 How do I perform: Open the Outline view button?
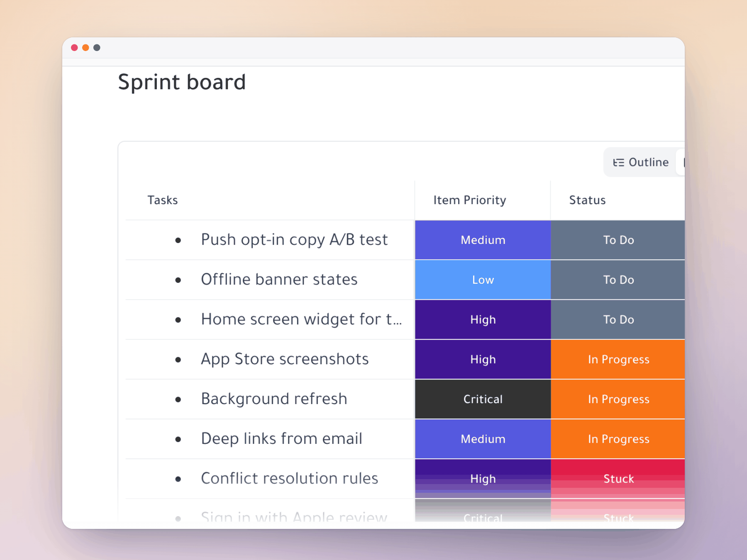(x=641, y=162)
